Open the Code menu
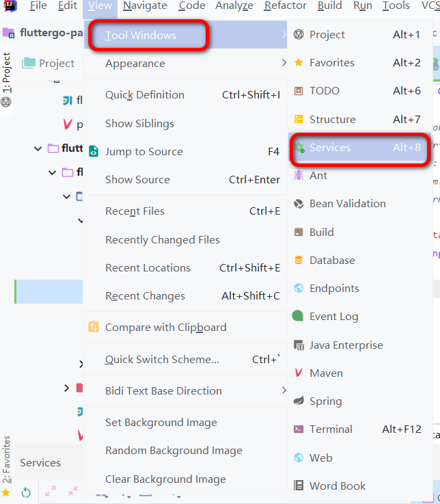This screenshot has height=504, width=440. [x=192, y=5]
